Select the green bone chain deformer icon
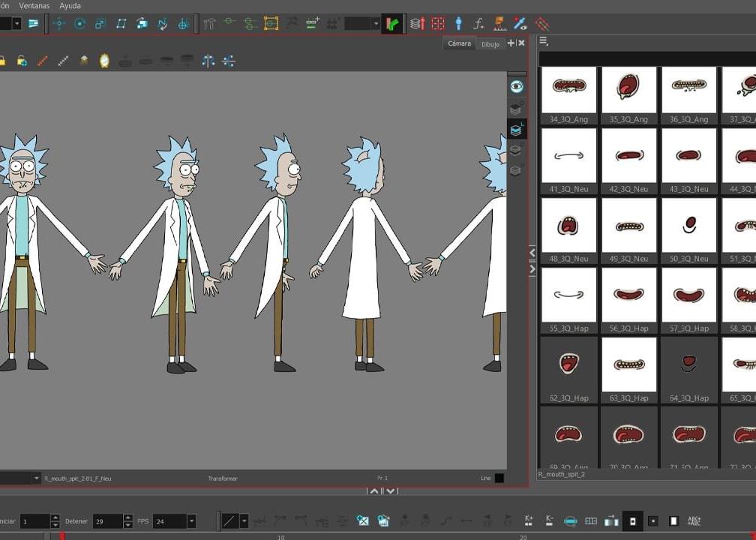Screen dimensions: 756x540 (250, 24)
